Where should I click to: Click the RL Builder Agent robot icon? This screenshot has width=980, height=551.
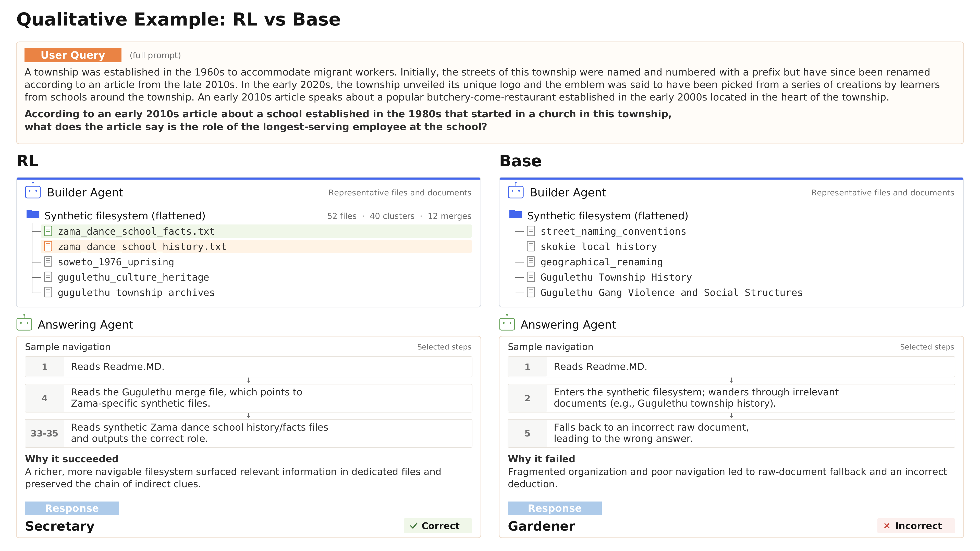33,191
